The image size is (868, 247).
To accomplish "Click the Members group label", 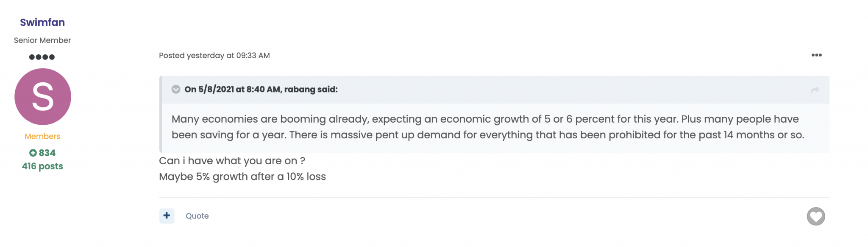I will (x=42, y=136).
